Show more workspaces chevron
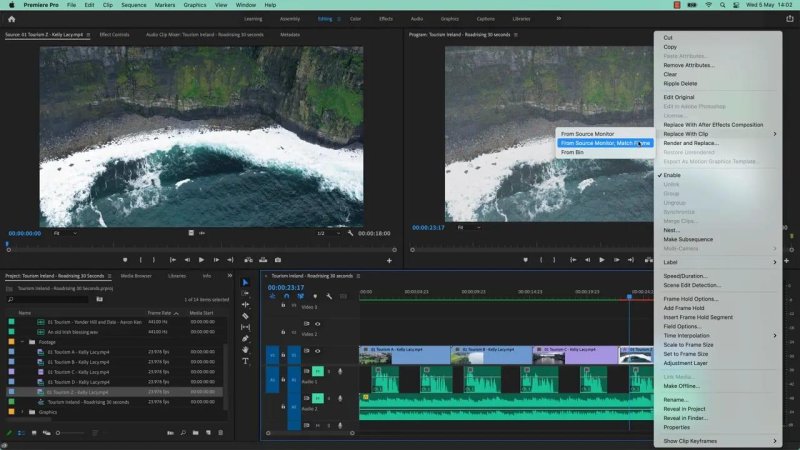Viewport: 800px width, 450px height. [x=559, y=18]
